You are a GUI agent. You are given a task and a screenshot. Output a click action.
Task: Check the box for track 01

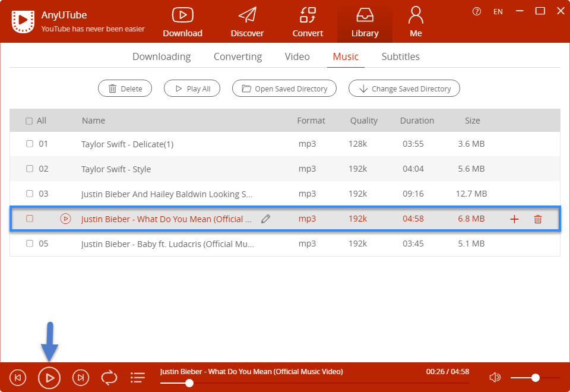(x=30, y=144)
